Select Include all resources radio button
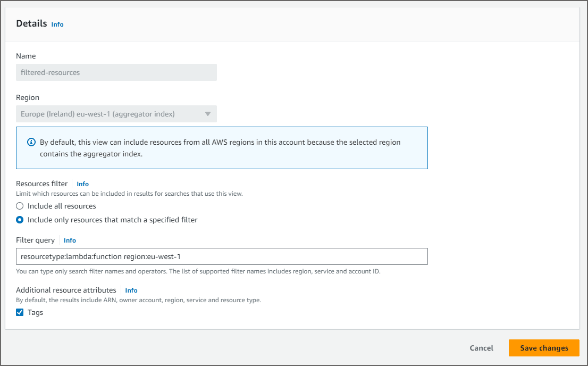This screenshot has width=588, height=366. pyautogui.click(x=20, y=206)
